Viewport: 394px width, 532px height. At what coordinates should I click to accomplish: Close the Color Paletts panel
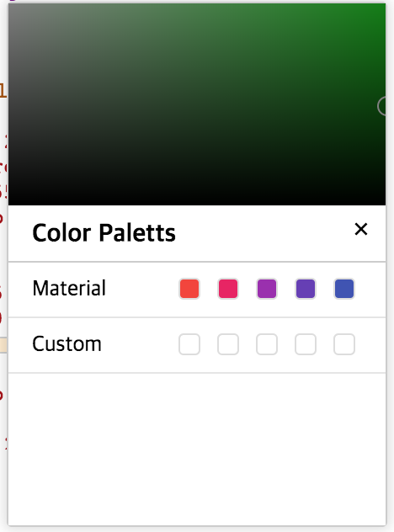pos(360,229)
